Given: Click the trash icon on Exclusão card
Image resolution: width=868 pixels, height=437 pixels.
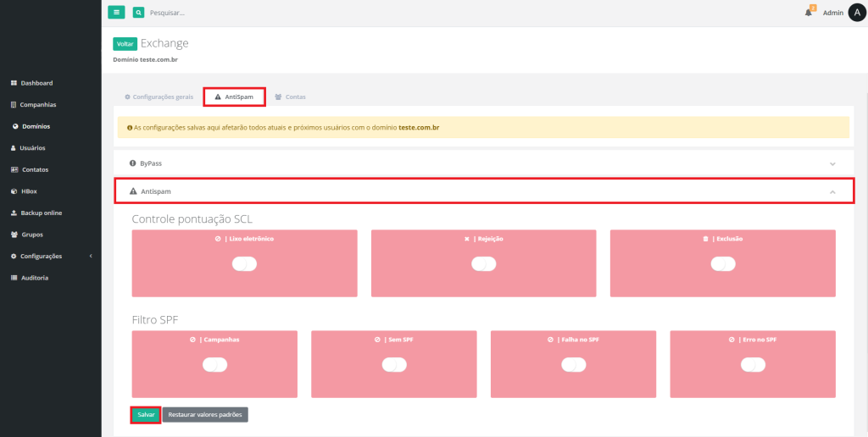Looking at the screenshot, I should pyautogui.click(x=705, y=239).
